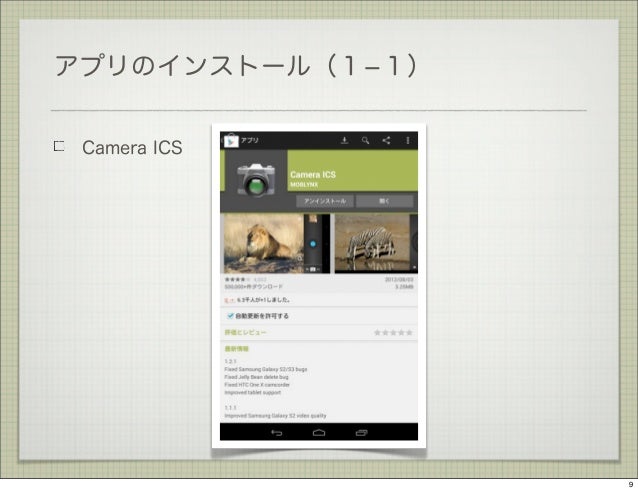Tap the MOBLYNX developer name
Image resolution: width=638 pixels, height=491 pixels.
pos(304,185)
